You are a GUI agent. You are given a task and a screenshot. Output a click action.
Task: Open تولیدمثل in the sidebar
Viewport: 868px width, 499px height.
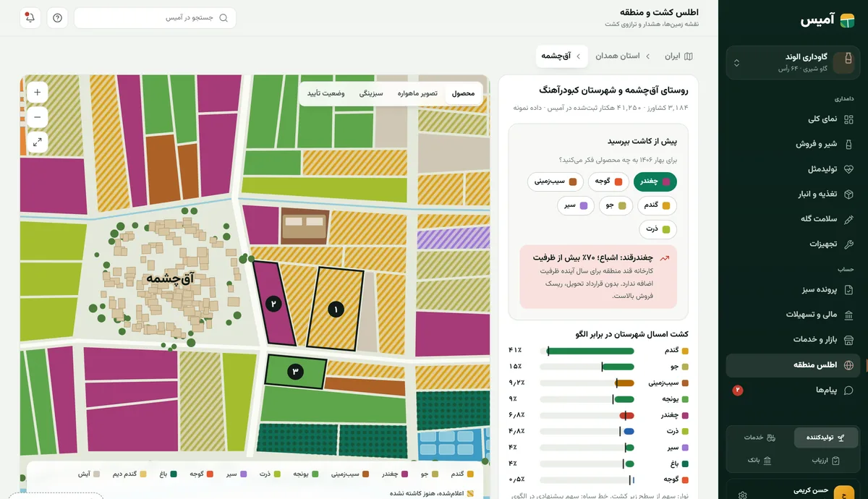(793, 169)
